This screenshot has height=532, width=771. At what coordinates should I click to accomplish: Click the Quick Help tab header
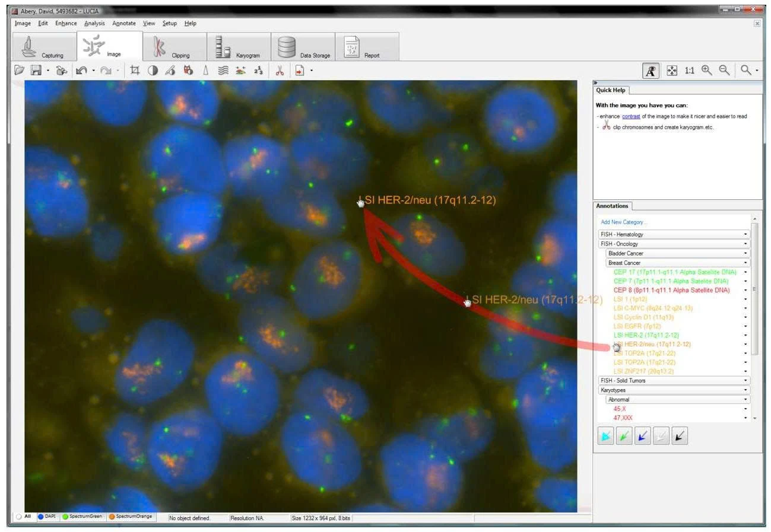(x=611, y=90)
